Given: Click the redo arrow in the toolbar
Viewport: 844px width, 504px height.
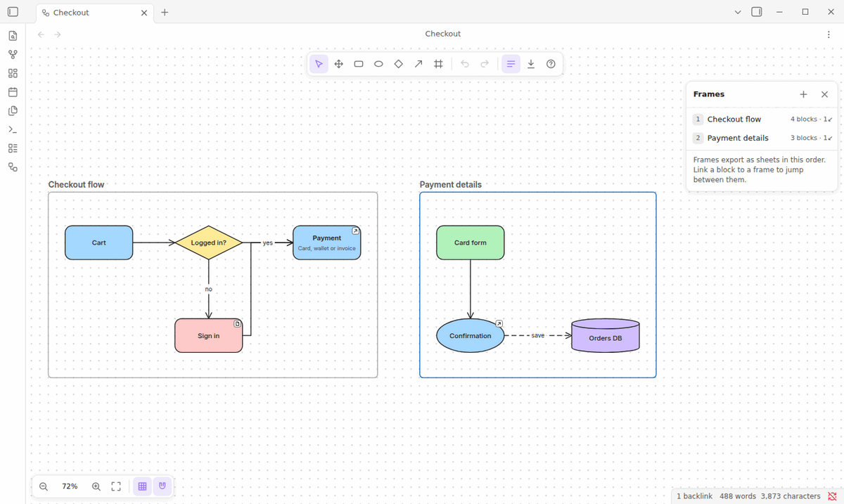Looking at the screenshot, I should (485, 64).
